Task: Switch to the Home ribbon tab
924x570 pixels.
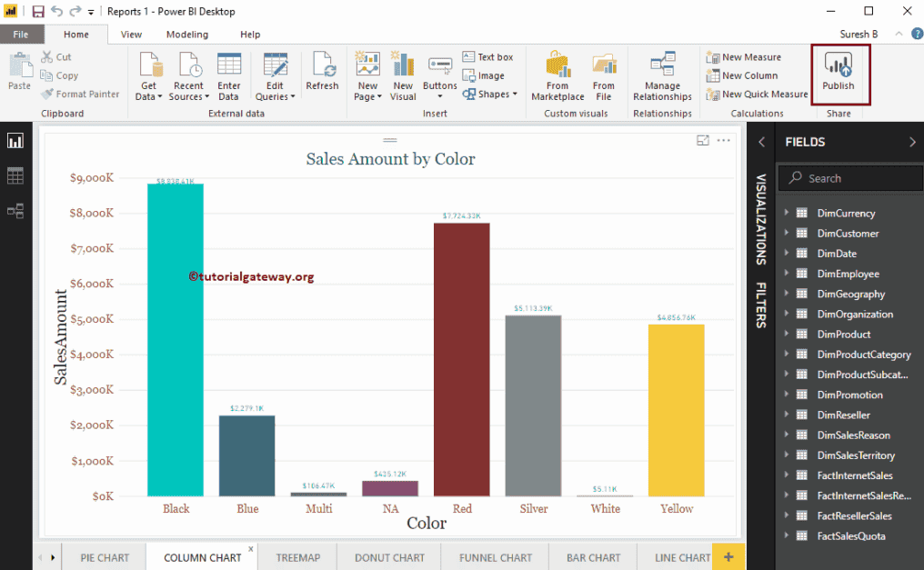Action: coord(76,35)
